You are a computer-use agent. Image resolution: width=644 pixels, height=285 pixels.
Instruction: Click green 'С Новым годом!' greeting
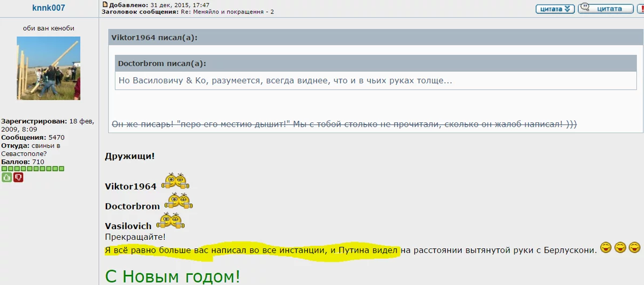tap(172, 276)
